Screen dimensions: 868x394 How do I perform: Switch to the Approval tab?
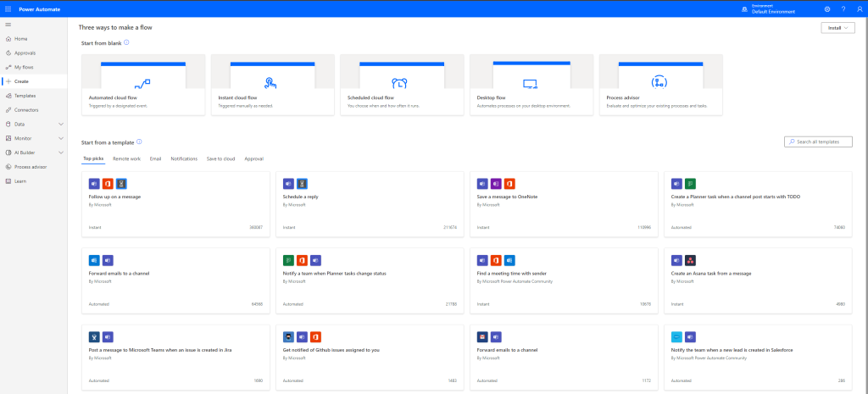point(254,158)
